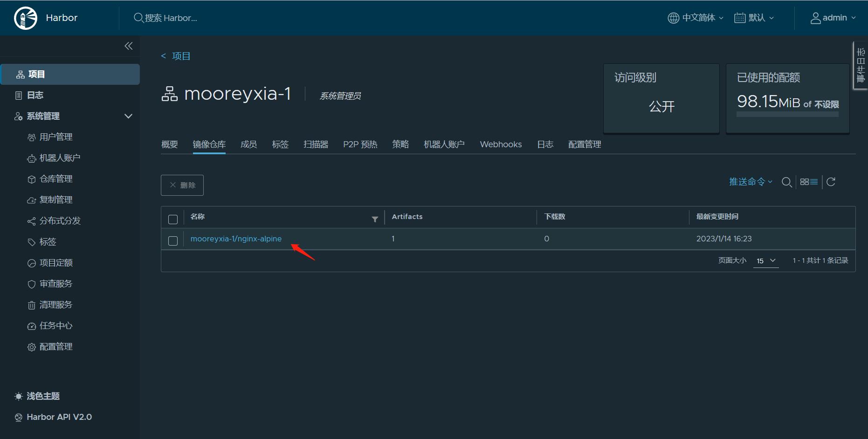Viewport: 868px width, 439px height.
Task: Click the search magnifier in table toolbar
Action: point(787,182)
